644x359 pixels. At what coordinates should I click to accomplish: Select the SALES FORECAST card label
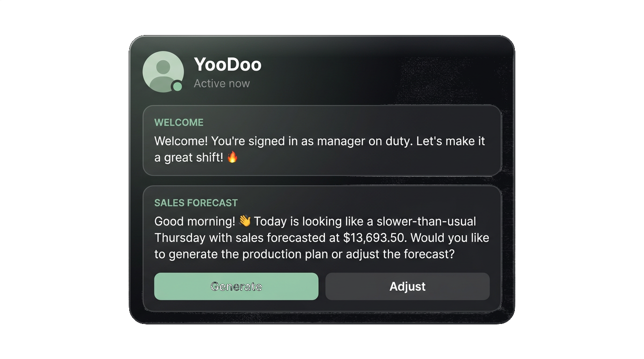196,203
